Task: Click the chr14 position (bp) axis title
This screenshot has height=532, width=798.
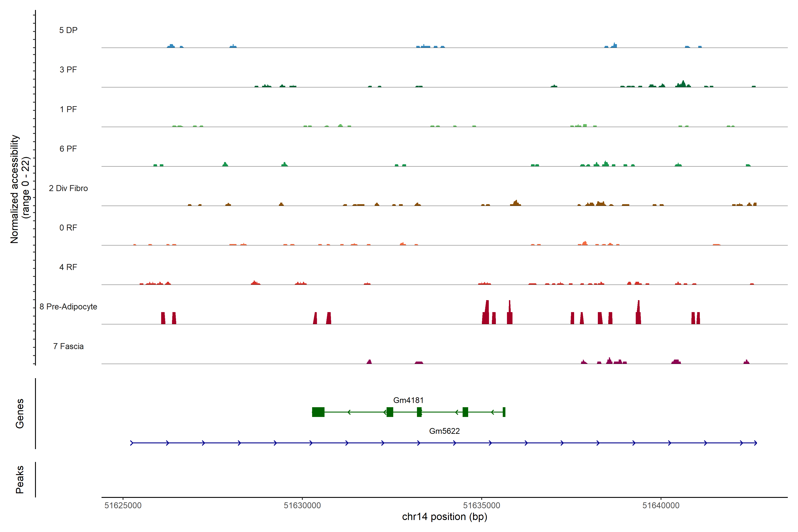Action: pyautogui.click(x=444, y=517)
